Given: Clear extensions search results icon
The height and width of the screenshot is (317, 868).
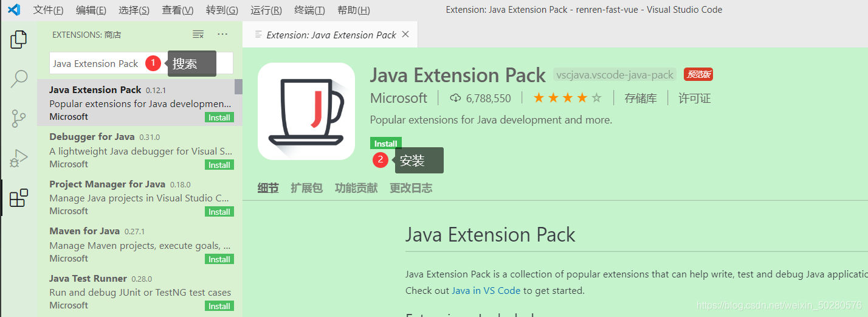Looking at the screenshot, I should 198,34.
